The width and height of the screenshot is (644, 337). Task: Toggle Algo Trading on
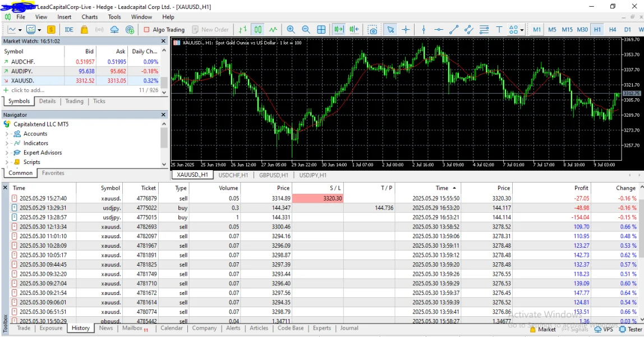164,30
